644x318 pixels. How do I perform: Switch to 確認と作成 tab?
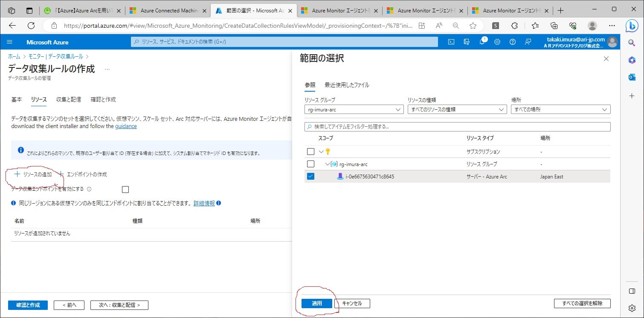click(x=103, y=99)
